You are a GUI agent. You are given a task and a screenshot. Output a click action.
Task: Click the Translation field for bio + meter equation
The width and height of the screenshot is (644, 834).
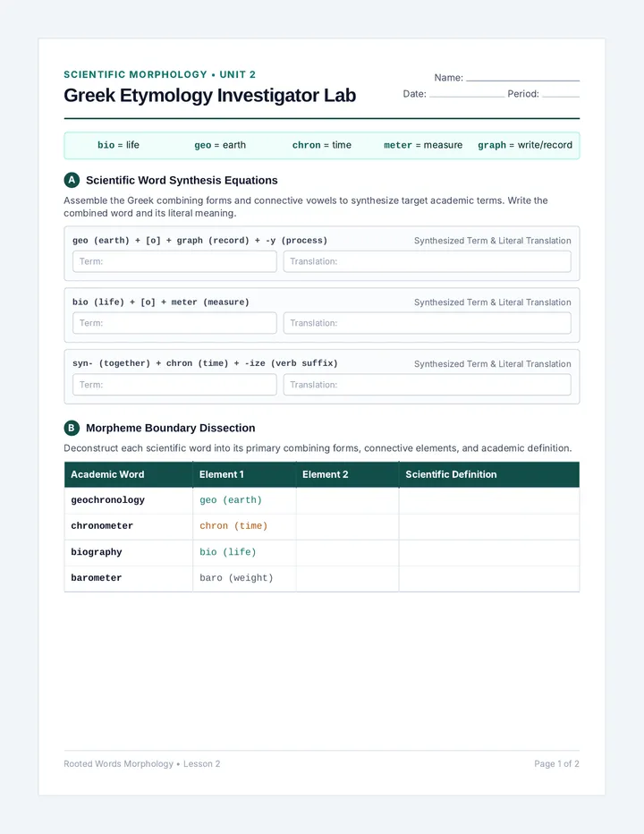(x=427, y=323)
